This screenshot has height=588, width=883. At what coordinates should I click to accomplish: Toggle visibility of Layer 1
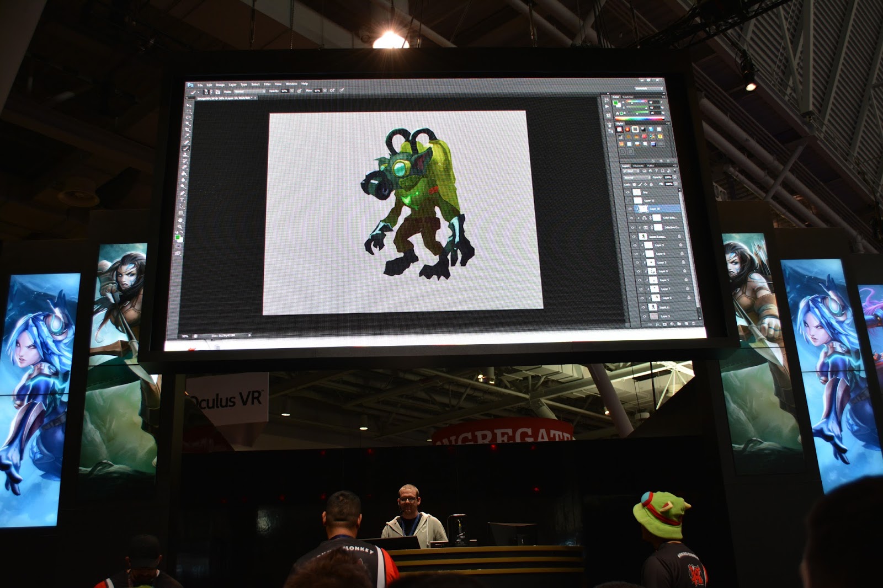pyautogui.click(x=643, y=316)
